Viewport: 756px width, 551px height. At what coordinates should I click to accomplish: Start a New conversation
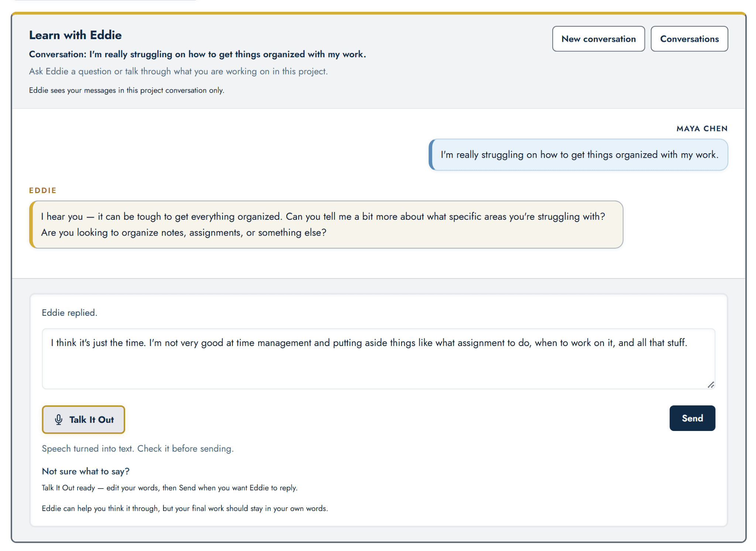pyautogui.click(x=598, y=39)
